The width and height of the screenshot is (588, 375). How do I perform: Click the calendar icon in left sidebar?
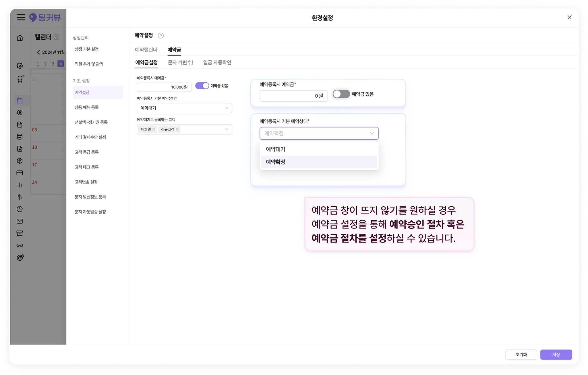[20, 101]
